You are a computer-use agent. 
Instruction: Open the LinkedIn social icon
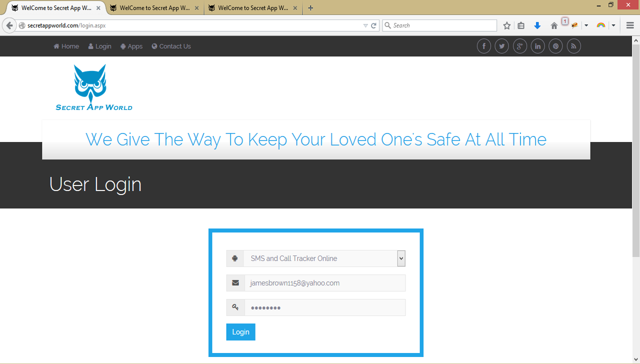point(538,46)
